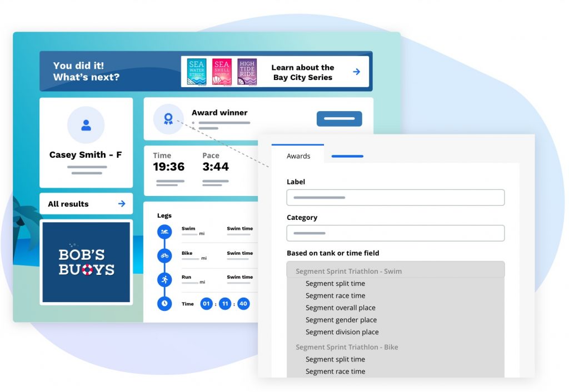Select Segment overall place under Swim
The image size is (569, 392).
pyautogui.click(x=340, y=308)
